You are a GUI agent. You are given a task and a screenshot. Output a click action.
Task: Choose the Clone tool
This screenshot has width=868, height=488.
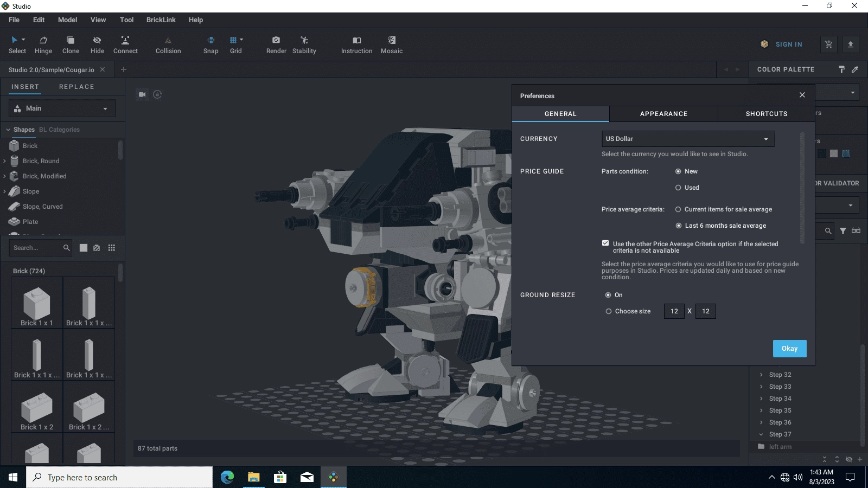pyautogui.click(x=71, y=45)
